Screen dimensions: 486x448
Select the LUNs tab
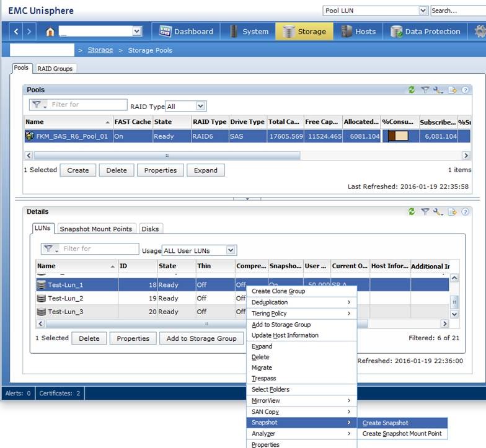click(x=43, y=228)
